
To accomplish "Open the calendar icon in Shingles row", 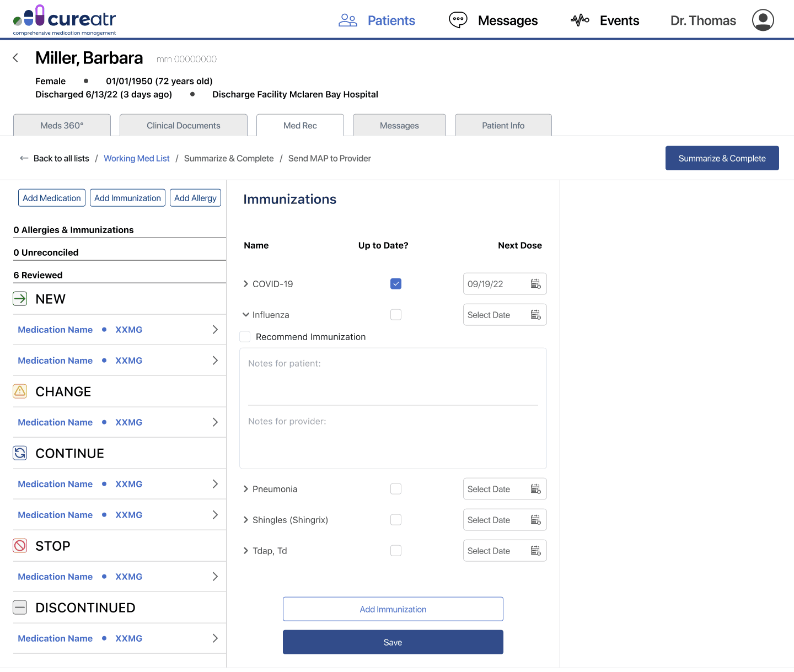I will 536,520.
